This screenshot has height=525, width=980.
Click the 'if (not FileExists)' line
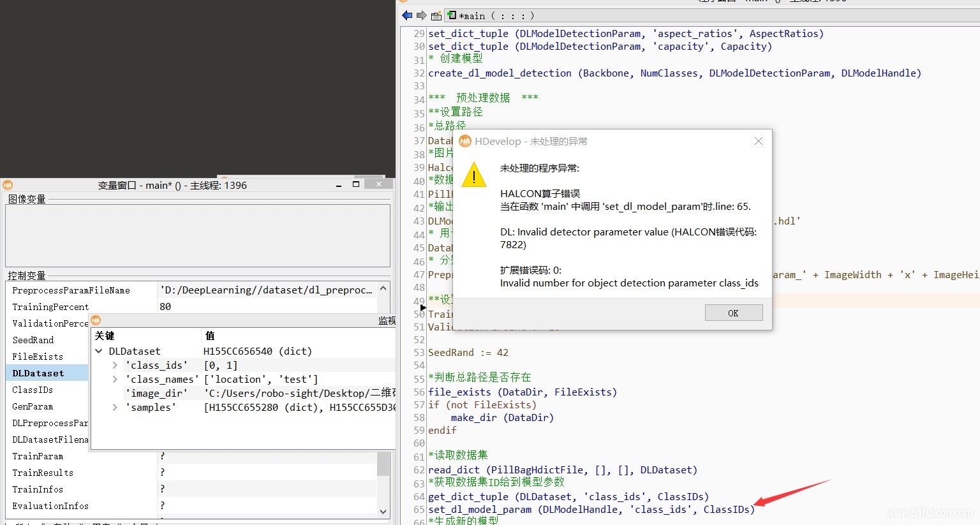point(482,405)
